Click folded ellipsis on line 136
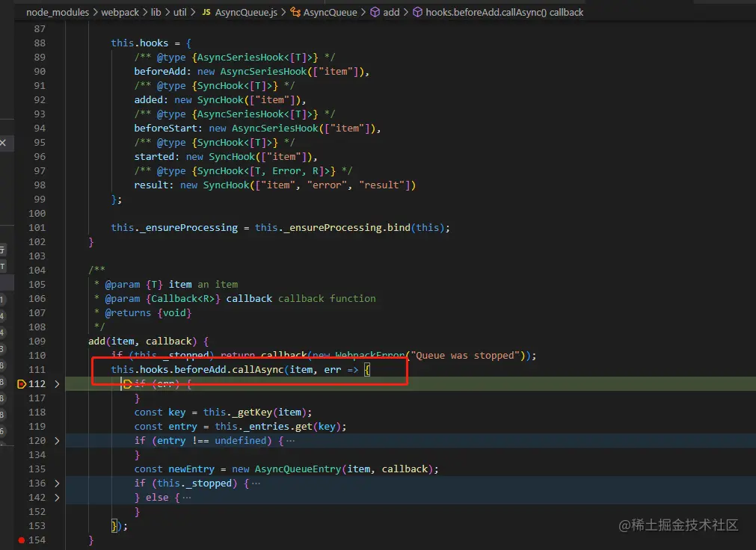This screenshot has width=756, height=550. (x=256, y=483)
